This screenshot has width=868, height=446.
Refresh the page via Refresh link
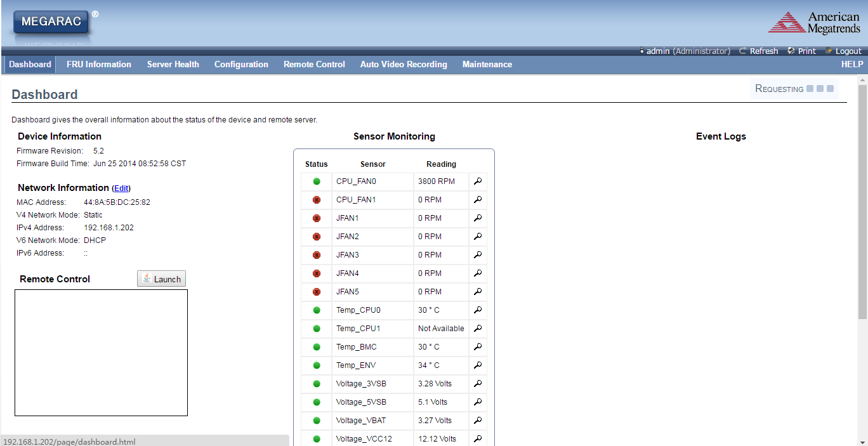click(759, 51)
